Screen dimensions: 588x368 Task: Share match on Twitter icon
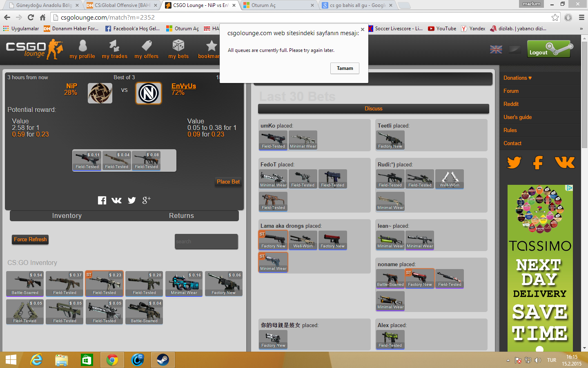click(x=131, y=200)
